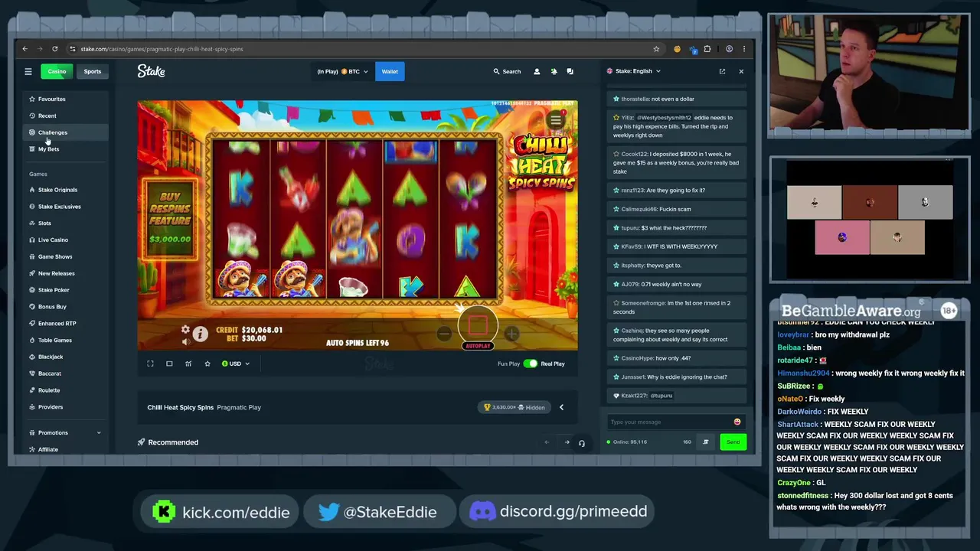This screenshot has width=980, height=551.
Task: Open the USD display currency dropdown
Action: [235, 364]
